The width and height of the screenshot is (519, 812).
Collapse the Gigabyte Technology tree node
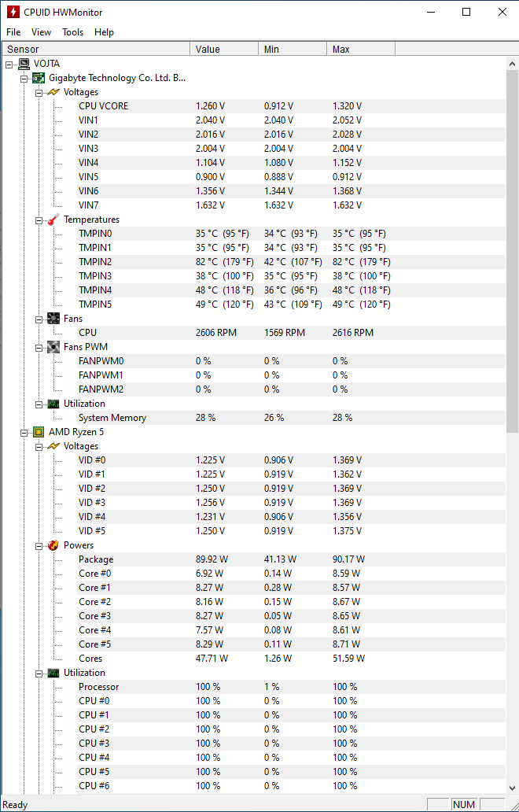point(24,78)
